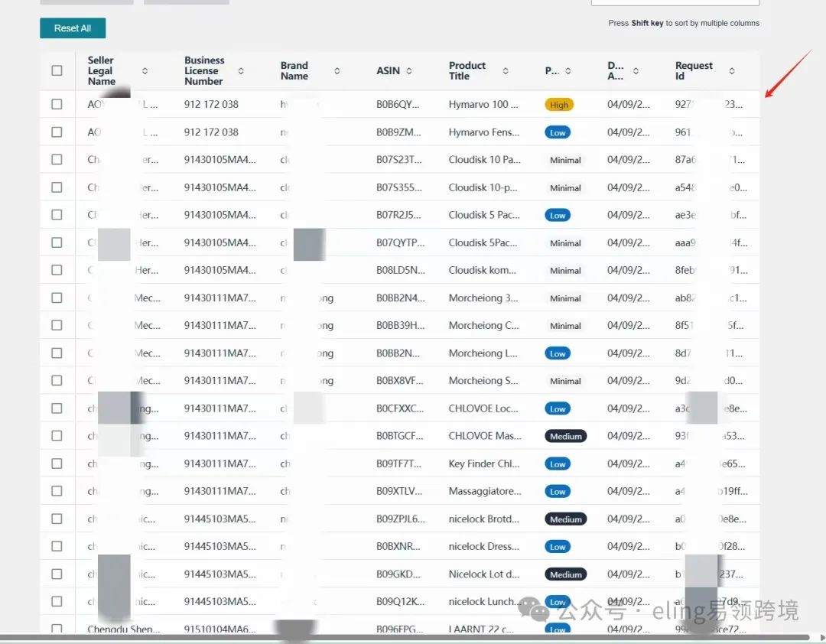Click Medium badge on CHLOVOE Mas row
This screenshot has height=644, width=826.
pos(565,436)
